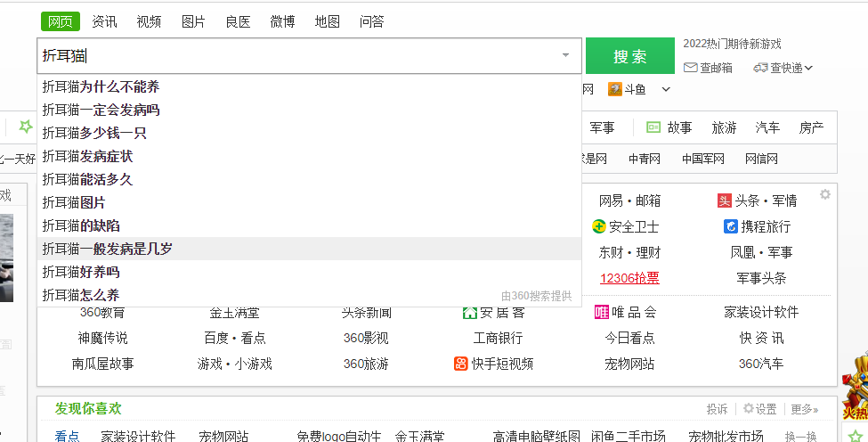Click the 安居客 green house icon
Image resolution: width=868 pixels, height=442 pixels.
coord(469,312)
